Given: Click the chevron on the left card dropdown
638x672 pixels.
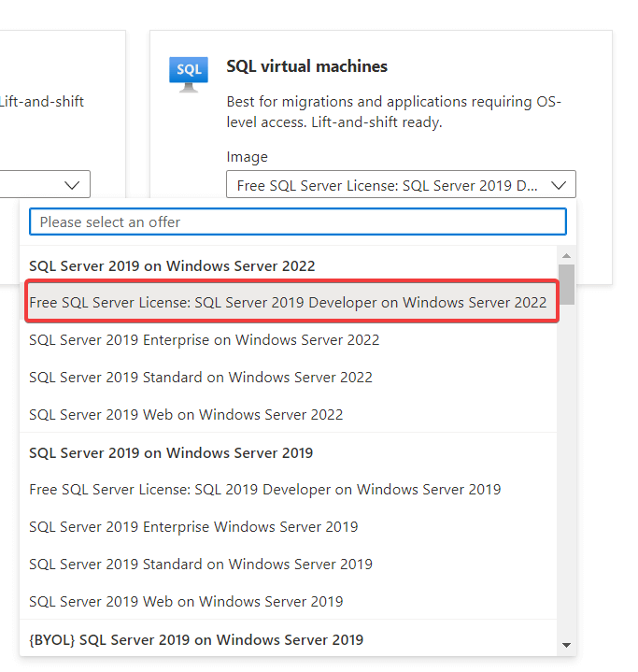Looking at the screenshot, I should (72, 185).
